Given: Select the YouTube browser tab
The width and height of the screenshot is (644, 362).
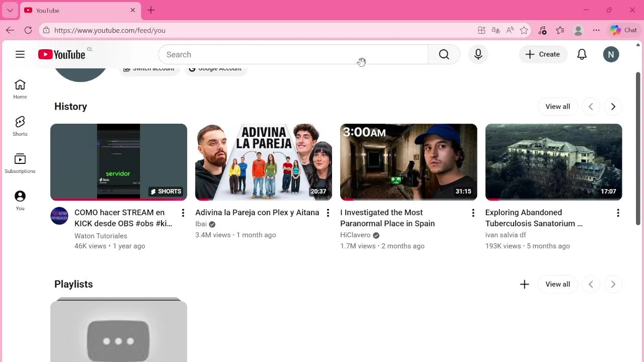Looking at the screenshot, I should point(80,10).
